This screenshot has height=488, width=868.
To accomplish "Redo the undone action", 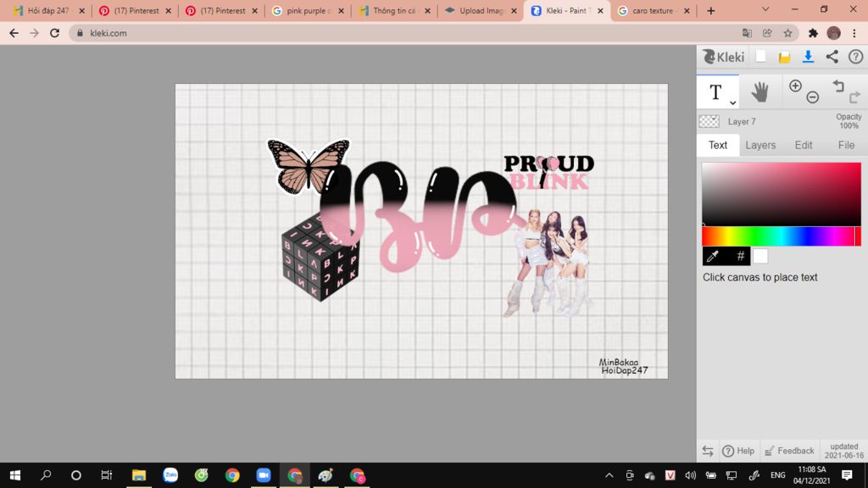I will pyautogui.click(x=854, y=98).
